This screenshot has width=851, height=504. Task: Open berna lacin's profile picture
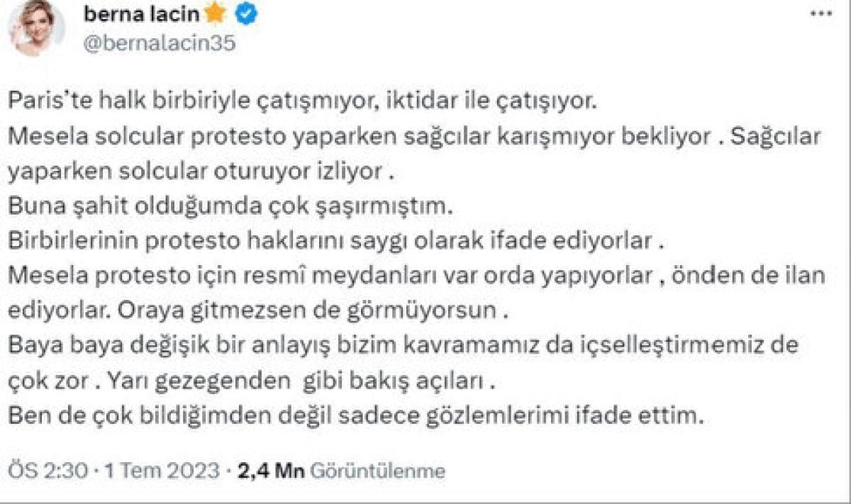(x=36, y=28)
